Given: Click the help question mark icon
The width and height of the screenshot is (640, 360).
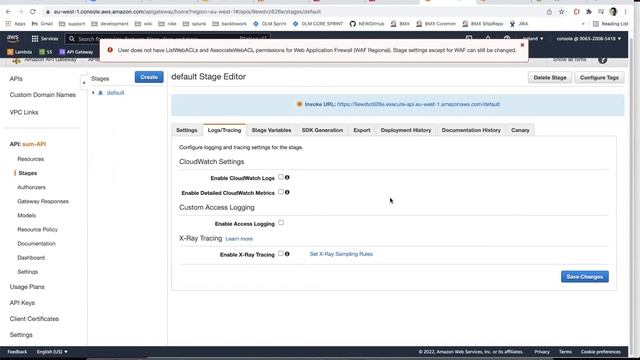Looking at the screenshot, I should 602,60.
